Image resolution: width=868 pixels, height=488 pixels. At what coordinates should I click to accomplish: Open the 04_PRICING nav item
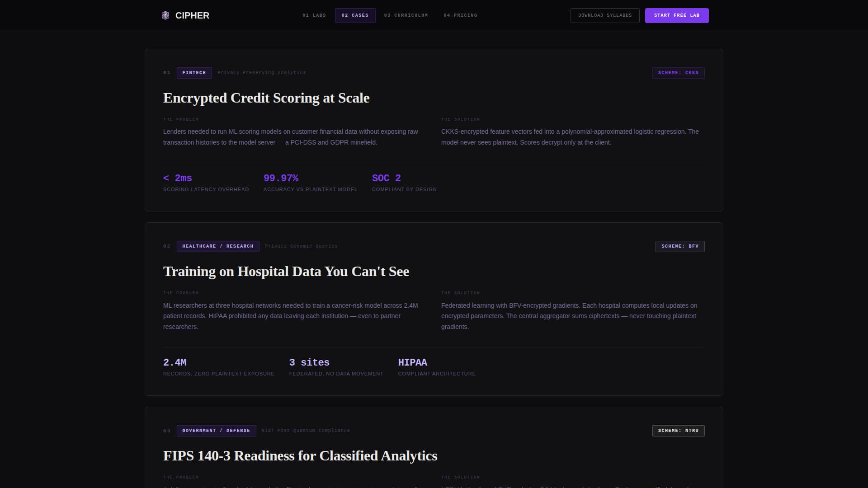coord(460,15)
